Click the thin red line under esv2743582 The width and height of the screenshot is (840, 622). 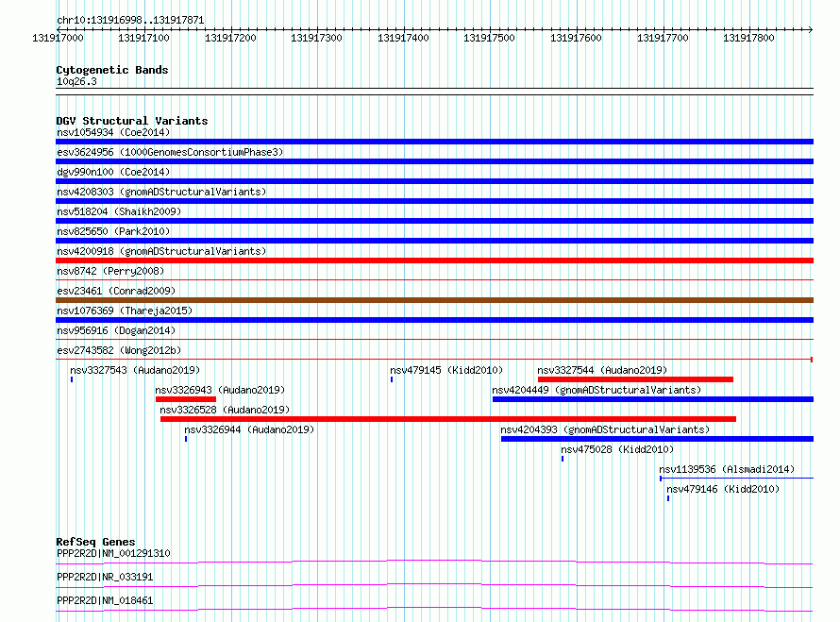[434, 359]
